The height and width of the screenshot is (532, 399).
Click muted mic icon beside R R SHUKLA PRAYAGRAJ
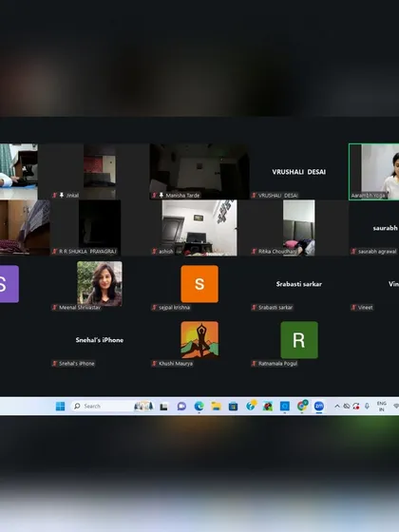(55, 252)
